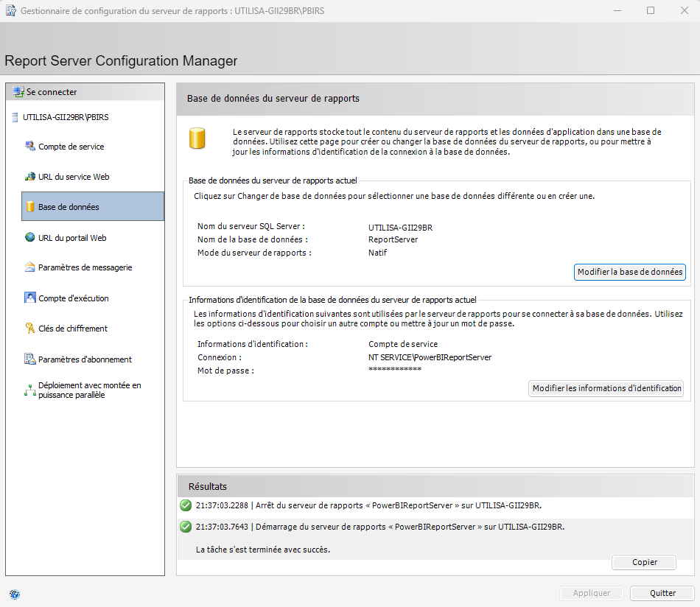Click the Compte de service credentials value

click(402, 344)
